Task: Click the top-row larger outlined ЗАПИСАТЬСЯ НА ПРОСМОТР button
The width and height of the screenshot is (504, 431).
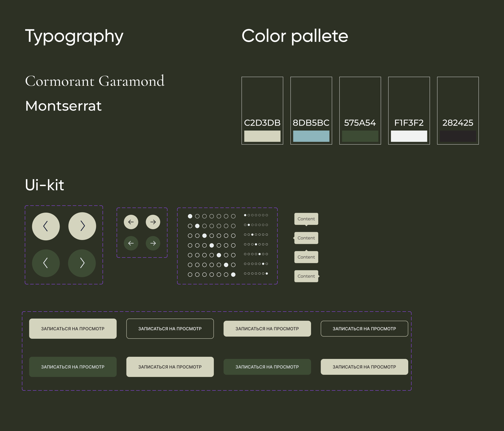Action: pos(170,329)
